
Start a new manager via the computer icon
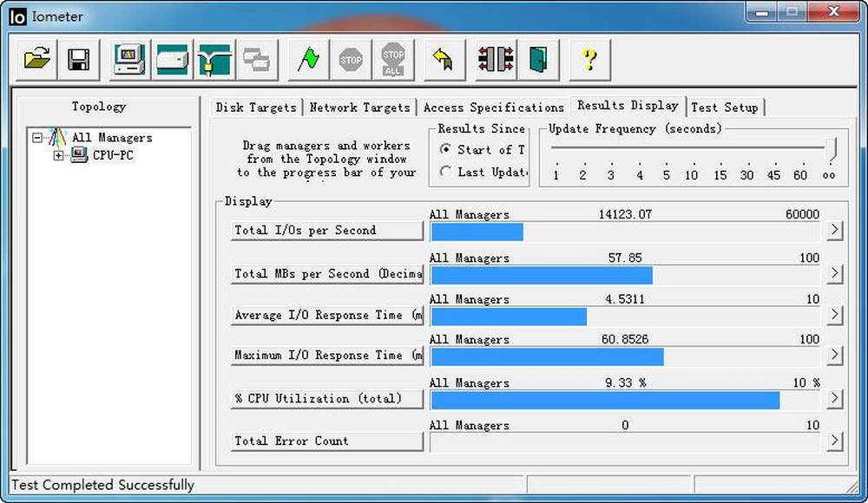point(129,59)
